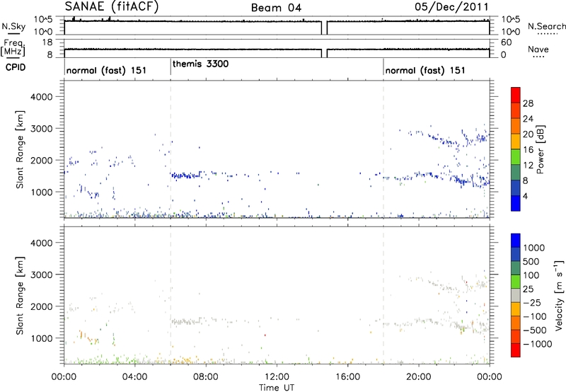This screenshot has height=392, width=566.
Task: Click the '08:00' time tick label
Action: click(x=206, y=377)
